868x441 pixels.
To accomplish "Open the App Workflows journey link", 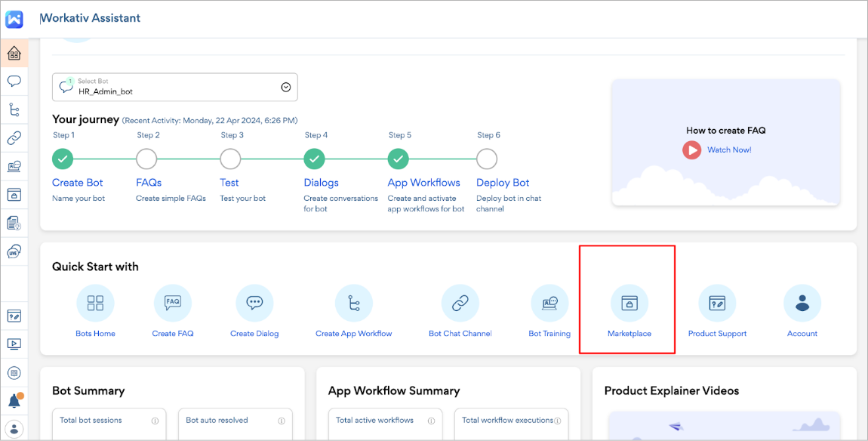I will point(424,183).
